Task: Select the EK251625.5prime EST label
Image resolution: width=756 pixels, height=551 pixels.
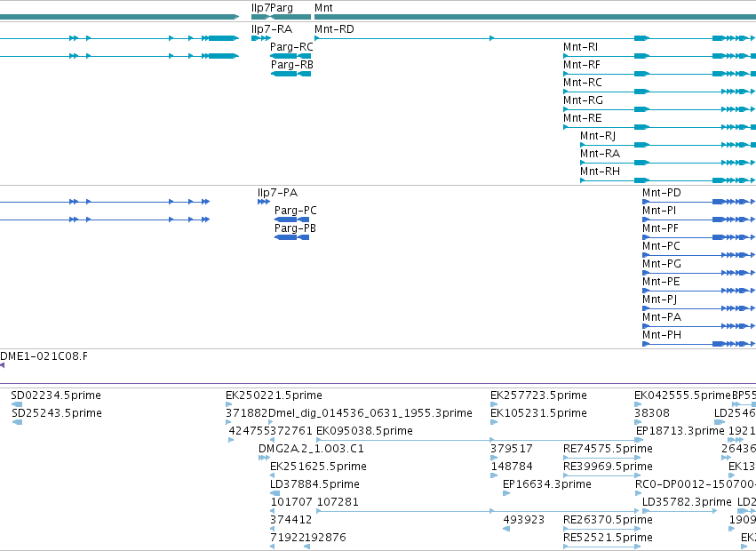Action: point(318,466)
